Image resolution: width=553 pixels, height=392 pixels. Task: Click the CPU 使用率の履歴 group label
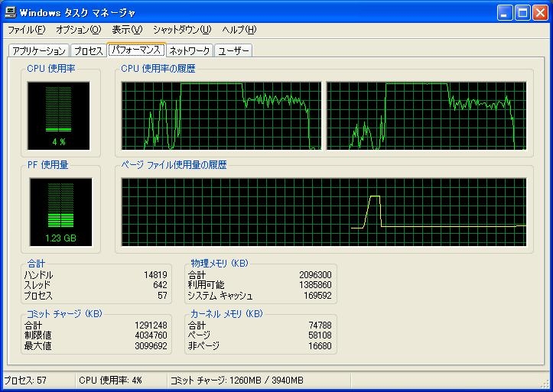(158, 69)
